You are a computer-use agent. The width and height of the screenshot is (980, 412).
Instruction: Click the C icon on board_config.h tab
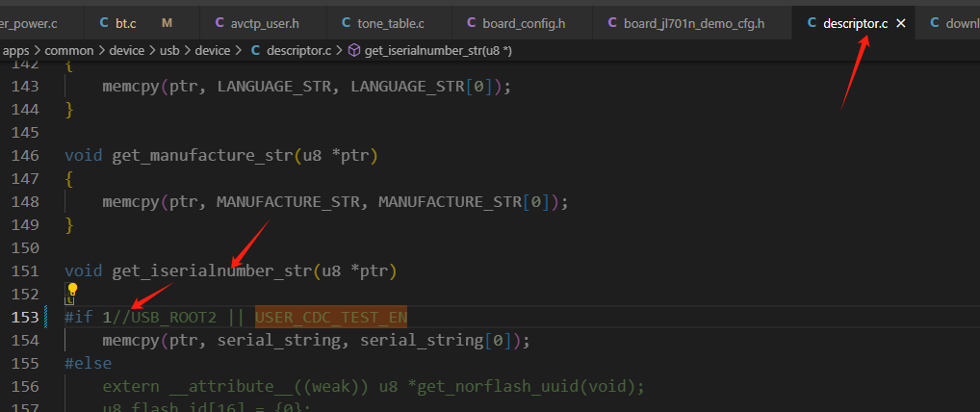point(472,24)
